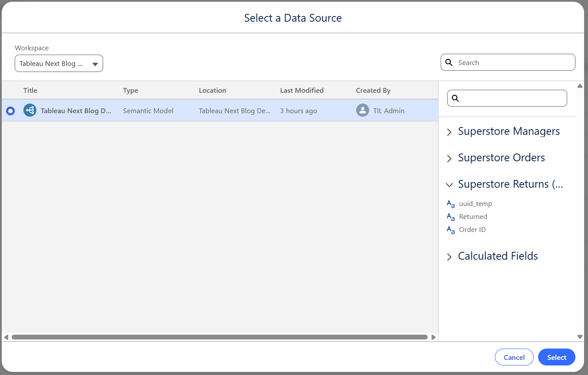Screen dimensions: 588x375
Task: Sort by the Title column header
Action: pyautogui.click(x=30, y=90)
